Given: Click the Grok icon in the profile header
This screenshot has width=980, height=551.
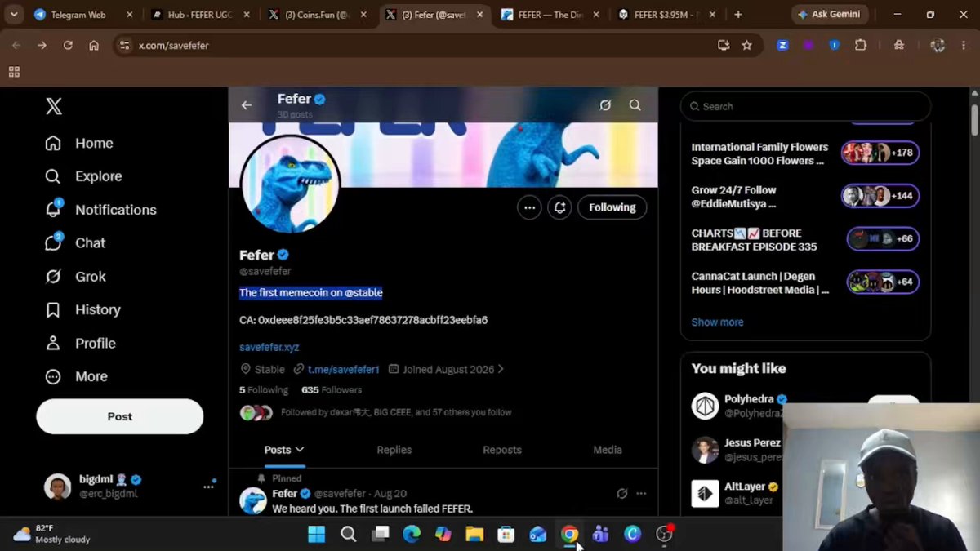Looking at the screenshot, I should (605, 105).
